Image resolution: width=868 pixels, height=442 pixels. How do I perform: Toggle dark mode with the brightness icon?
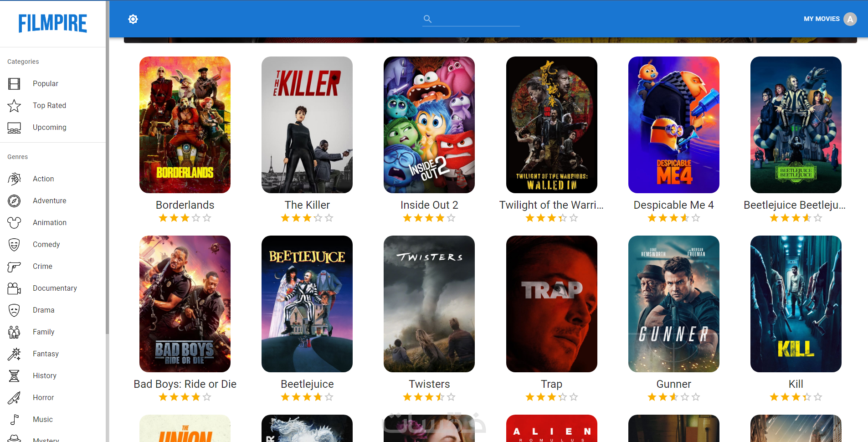point(133,19)
